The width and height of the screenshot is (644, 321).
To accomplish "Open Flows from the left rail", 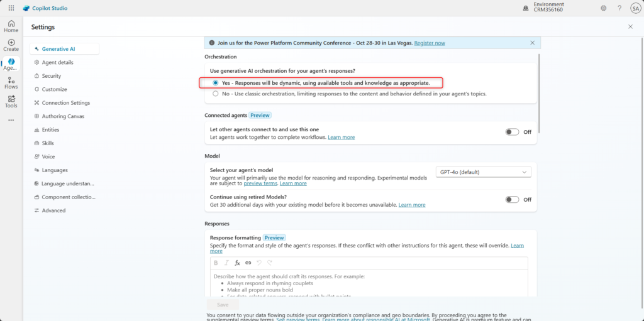I will coord(11,83).
